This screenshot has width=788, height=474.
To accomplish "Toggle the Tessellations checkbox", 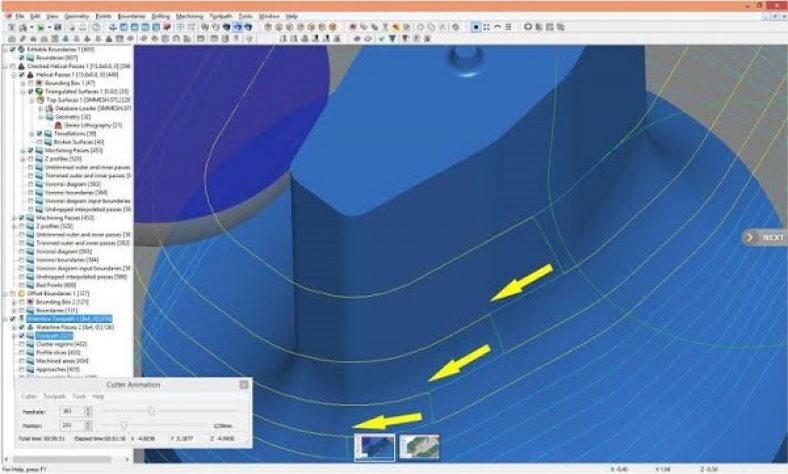I will (x=39, y=134).
